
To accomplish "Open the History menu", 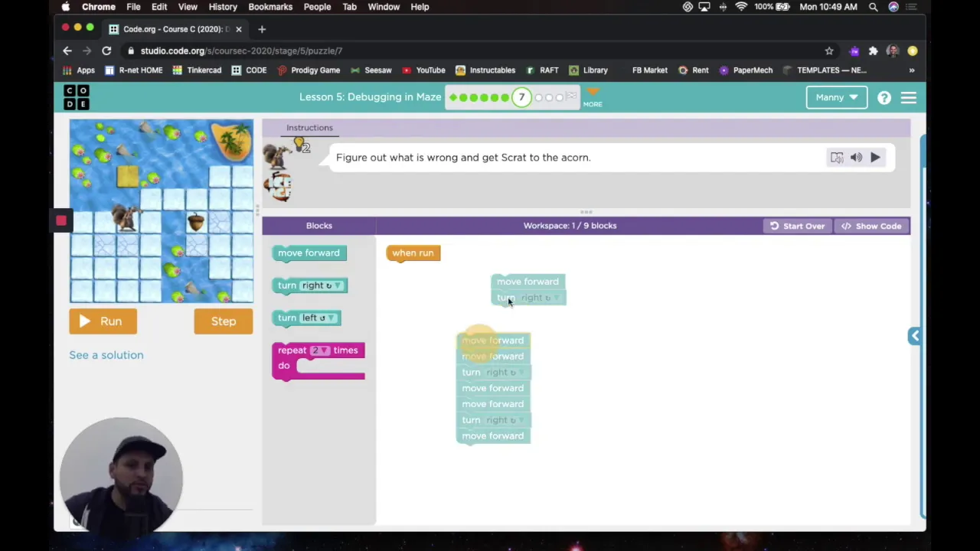I will pyautogui.click(x=223, y=7).
